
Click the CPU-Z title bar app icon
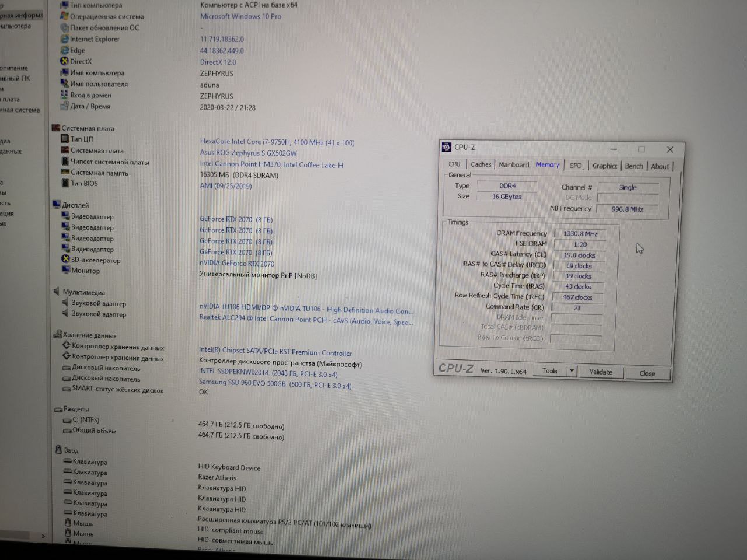coord(446,147)
